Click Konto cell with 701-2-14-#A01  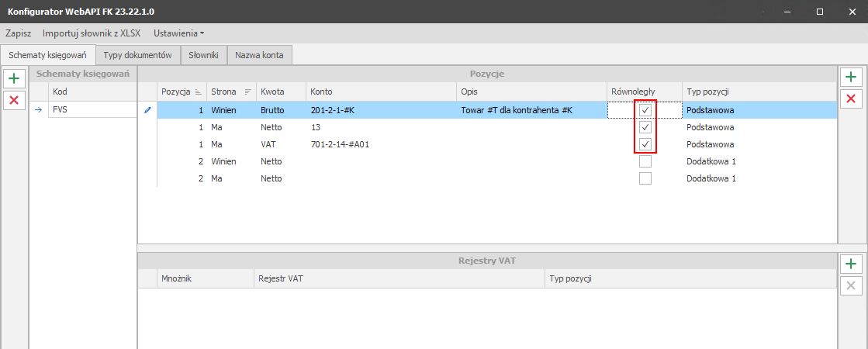click(x=338, y=144)
